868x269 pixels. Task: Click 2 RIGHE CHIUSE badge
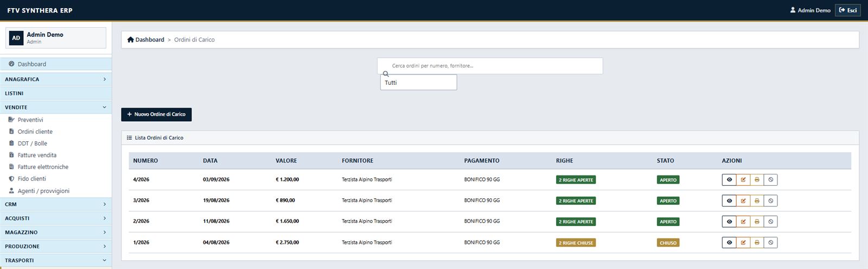(x=576, y=243)
